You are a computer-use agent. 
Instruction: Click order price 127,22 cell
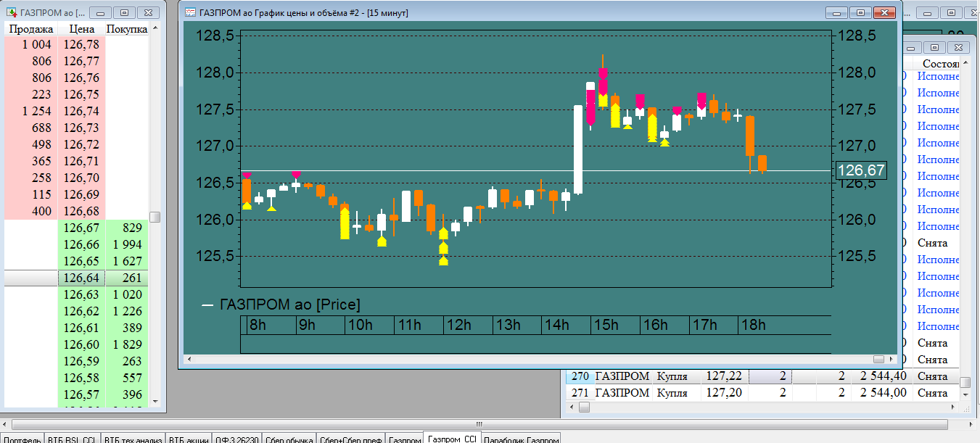[724, 376]
